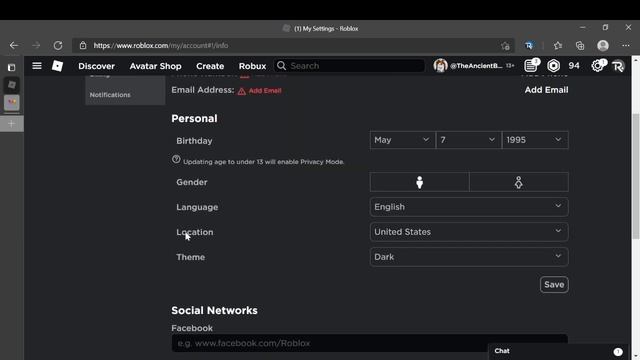640x360 pixels.
Task: Click the R browser extension icon
Action: point(529,45)
